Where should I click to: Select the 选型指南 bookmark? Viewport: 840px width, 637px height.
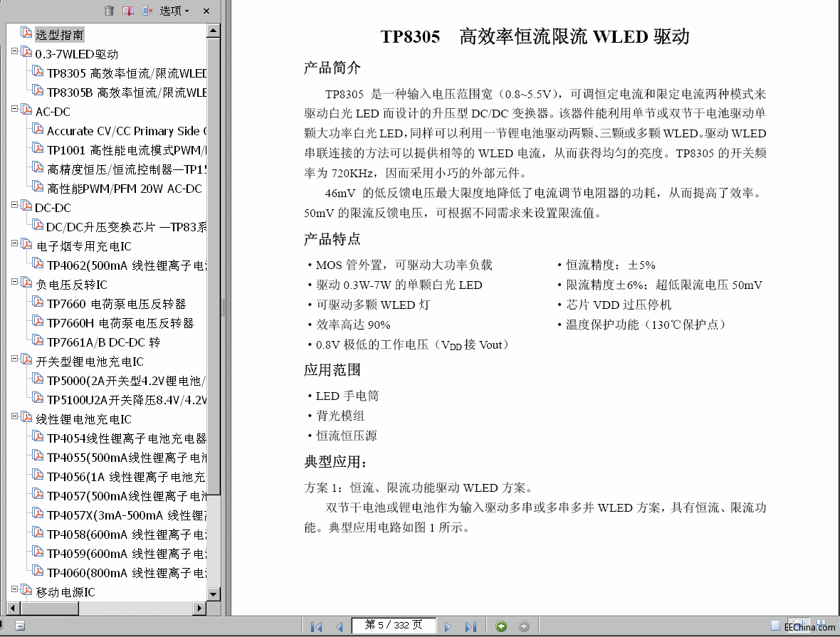[x=60, y=35]
